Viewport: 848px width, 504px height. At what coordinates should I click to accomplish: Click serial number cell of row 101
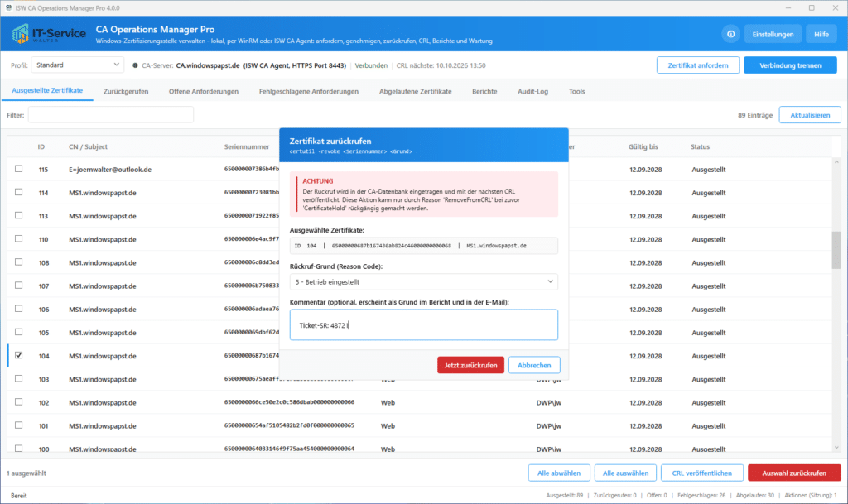pyautogui.click(x=289, y=425)
